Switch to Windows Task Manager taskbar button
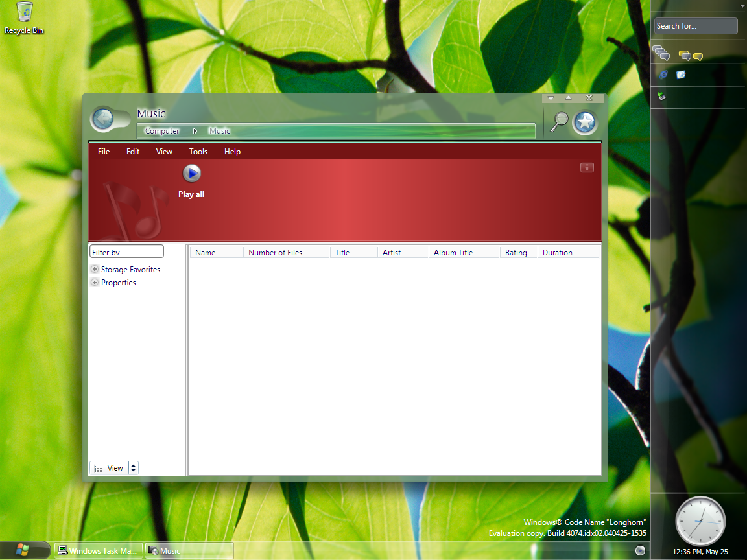 [99, 550]
